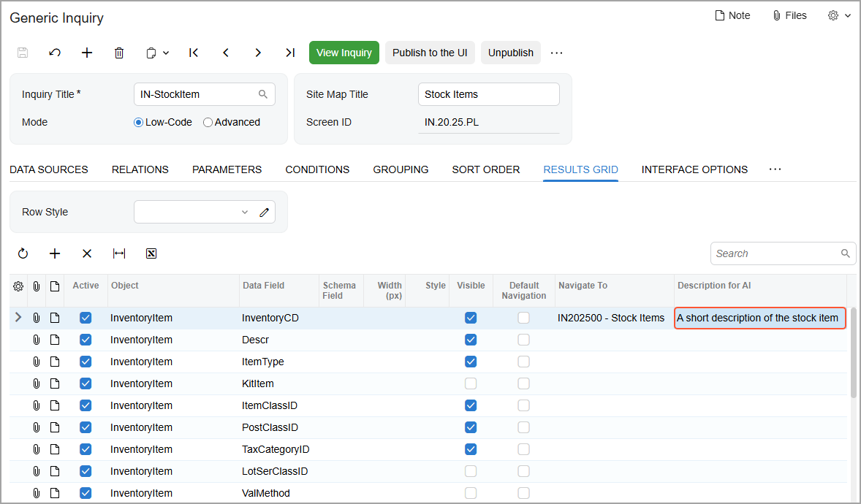Click the pencil icon next to Row Style
Image resolution: width=861 pixels, height=504 pixels.
pyautogui.click(x=264, y=213)
